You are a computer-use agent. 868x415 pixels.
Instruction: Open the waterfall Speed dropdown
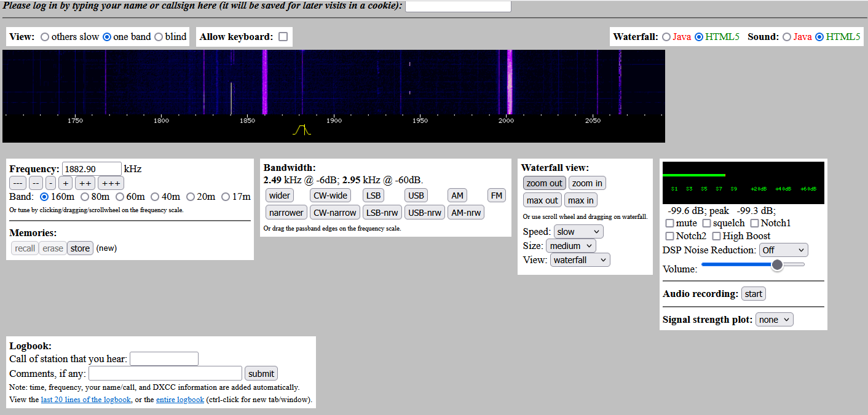(x=578, y=232)
